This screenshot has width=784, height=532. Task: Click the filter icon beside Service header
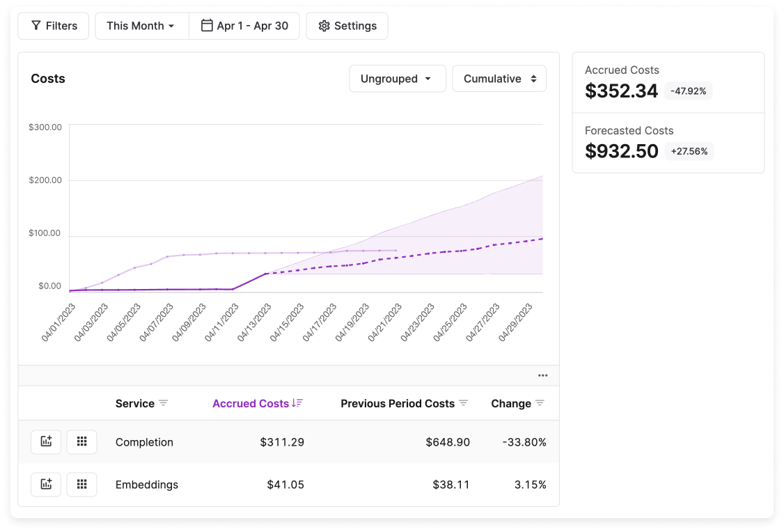coord(164,402)
